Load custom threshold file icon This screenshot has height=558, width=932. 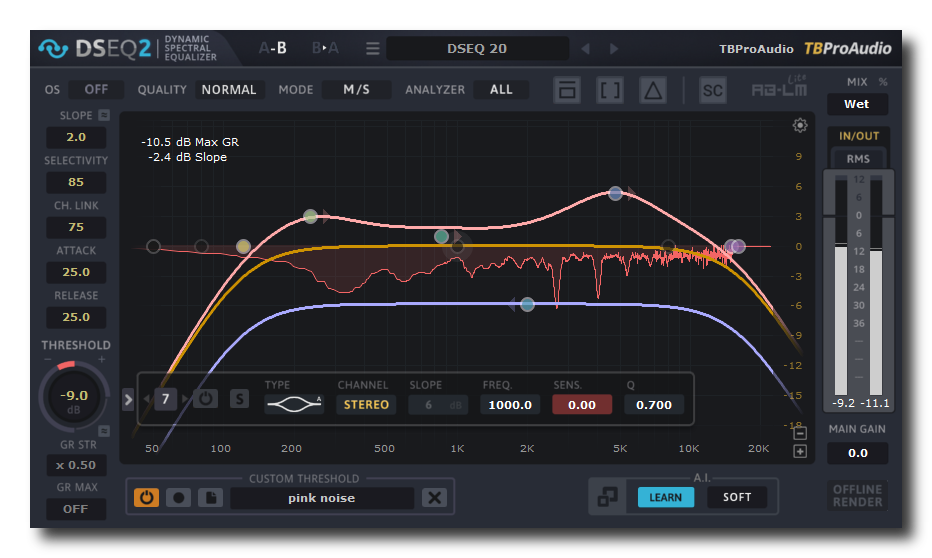point(210,497)
